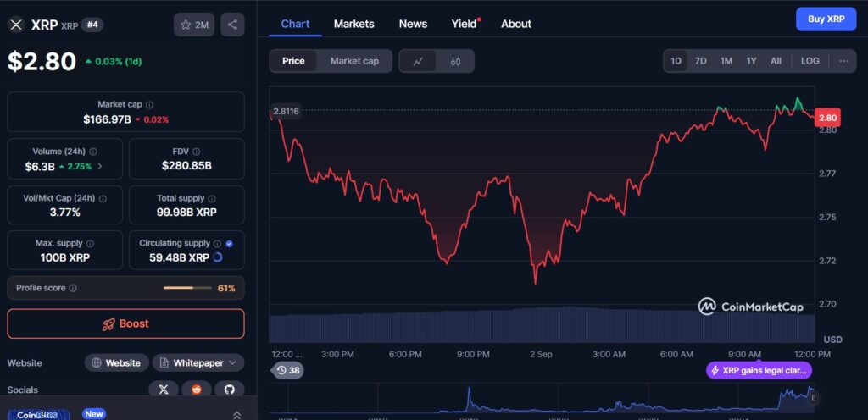Select the candlestick chart style icon

point(455,61)
